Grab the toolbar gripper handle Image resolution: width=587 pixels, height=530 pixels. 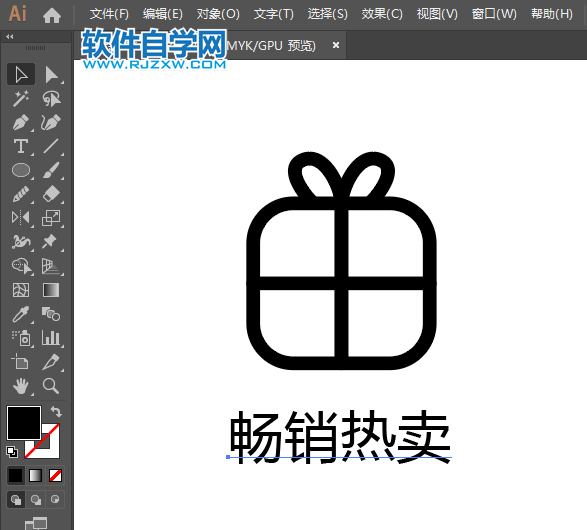click(36, 48)
